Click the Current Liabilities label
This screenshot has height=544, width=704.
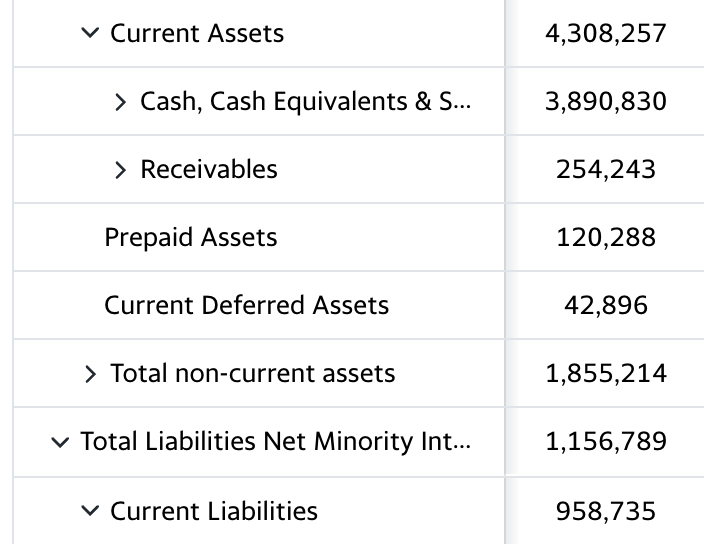pyautogui.click(x=214, y=511)
